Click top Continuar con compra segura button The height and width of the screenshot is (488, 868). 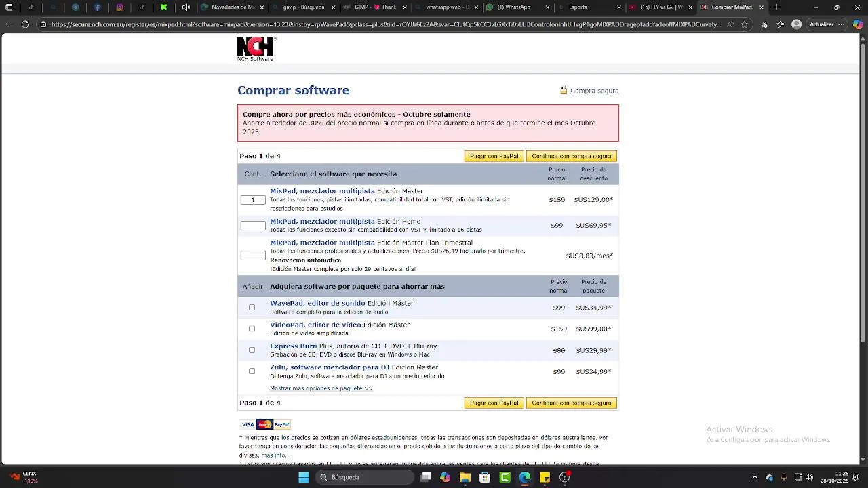(572, 156)
